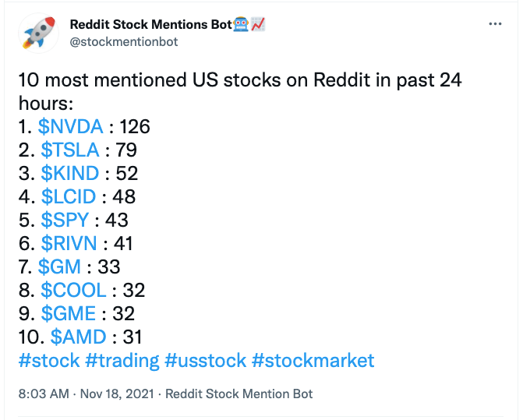Click the #stockmarket hashtag
523x420 pixels.
pos(313,361)
